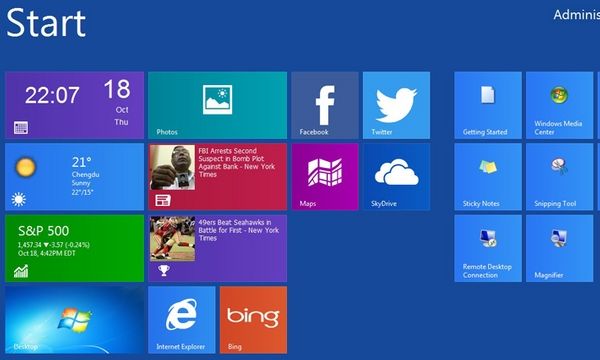Click the calendar icon on clock tile
The width and height of the screenshot is (600, 360).
pyautogui.click(x=21, y=128)
